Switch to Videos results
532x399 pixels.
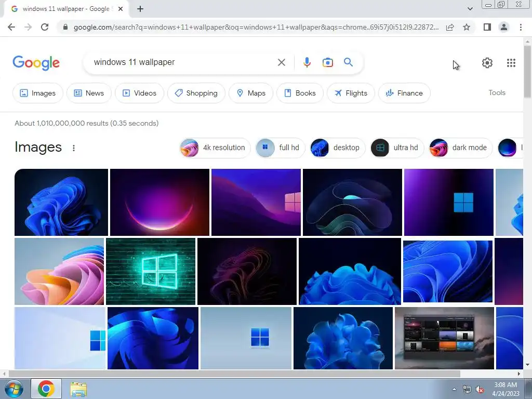139,93
